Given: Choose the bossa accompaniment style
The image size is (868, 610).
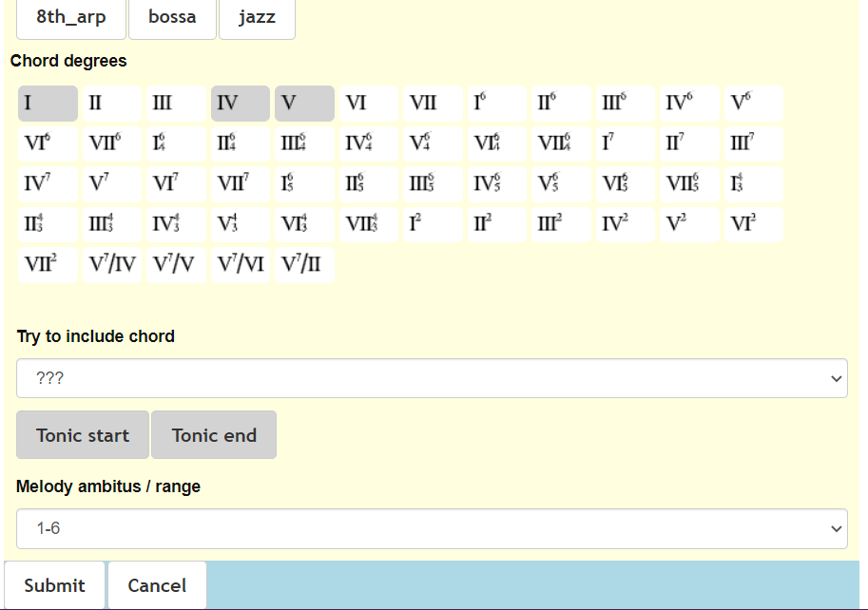Looking at the screenshot, I should coord(172,18).
